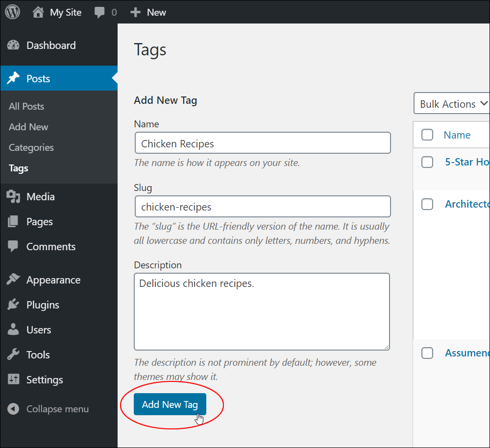Open Plugins menu label
The image size is (490, 448).
(43, 305)
